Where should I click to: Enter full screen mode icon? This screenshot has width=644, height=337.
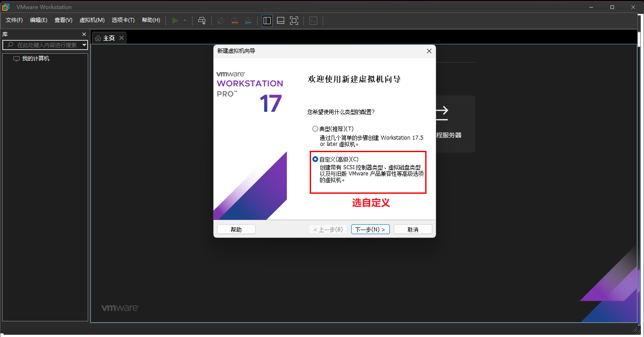click(294, 21)
